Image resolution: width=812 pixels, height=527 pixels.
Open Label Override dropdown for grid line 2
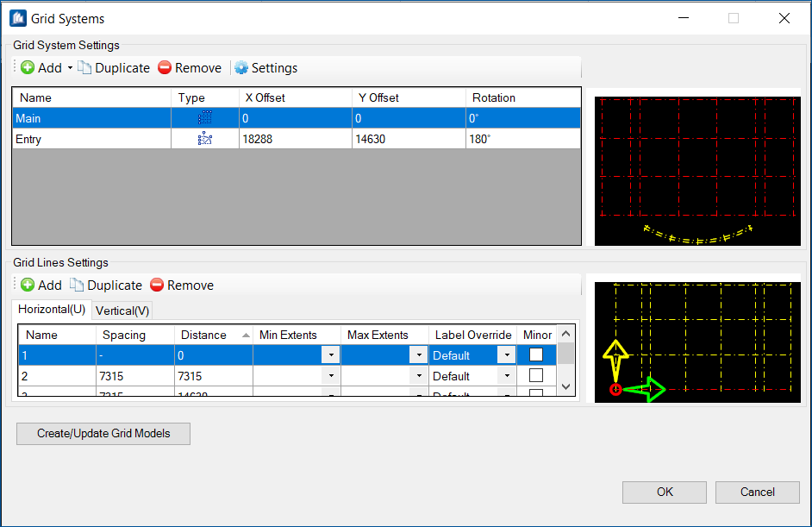pos(507,376)
